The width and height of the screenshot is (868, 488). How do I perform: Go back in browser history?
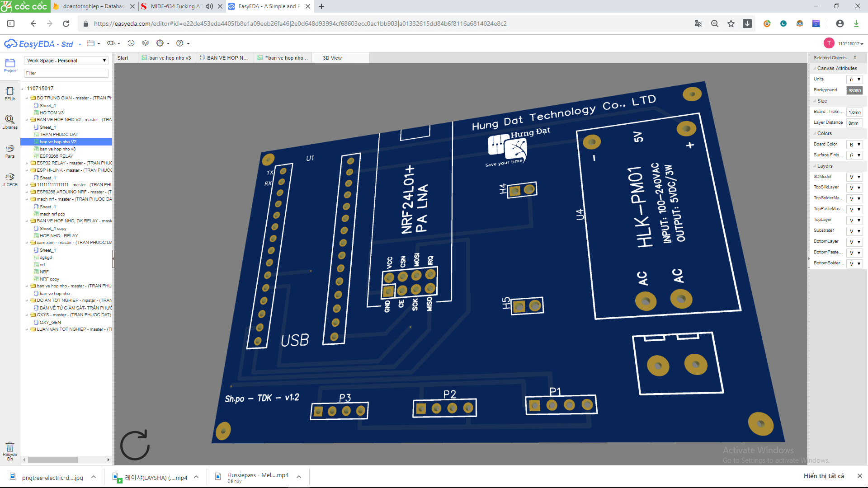pyautogui.click(x=33, y=23)
